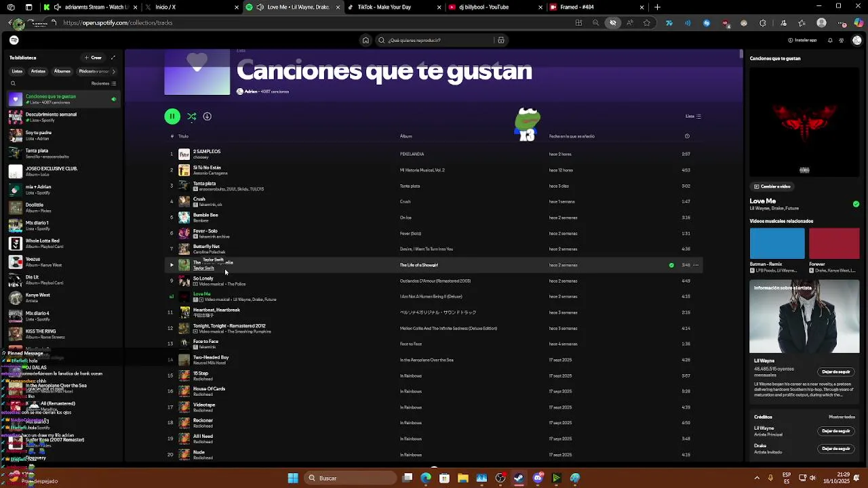Search within your library magnifier icon
Screen dimensions: 868x488
coord(13,83)
